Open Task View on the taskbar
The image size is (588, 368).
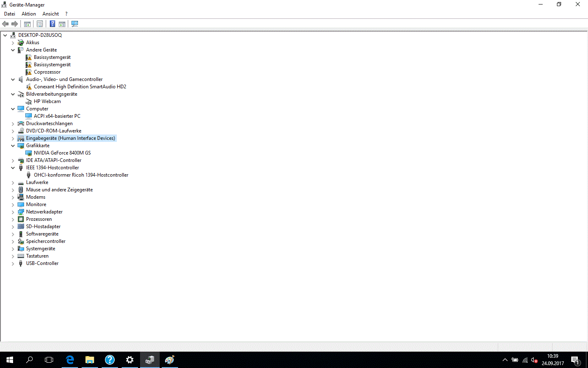(x=49, y=360)
